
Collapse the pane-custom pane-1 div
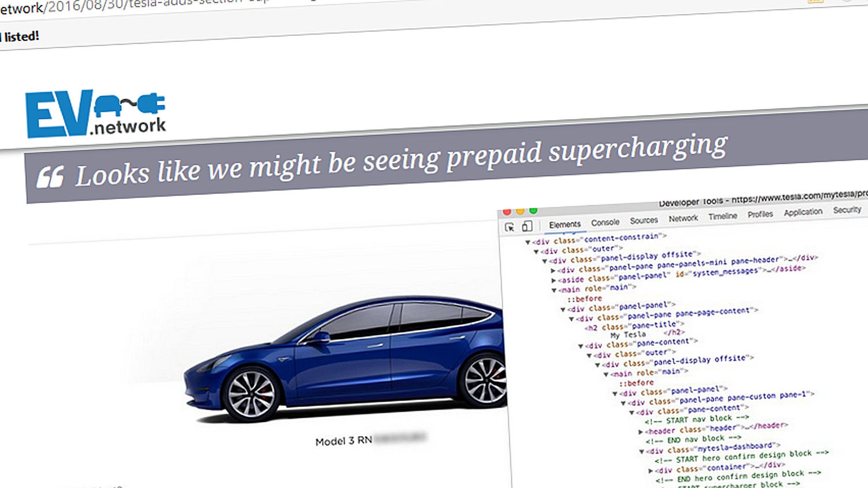(x=623, y=403)
